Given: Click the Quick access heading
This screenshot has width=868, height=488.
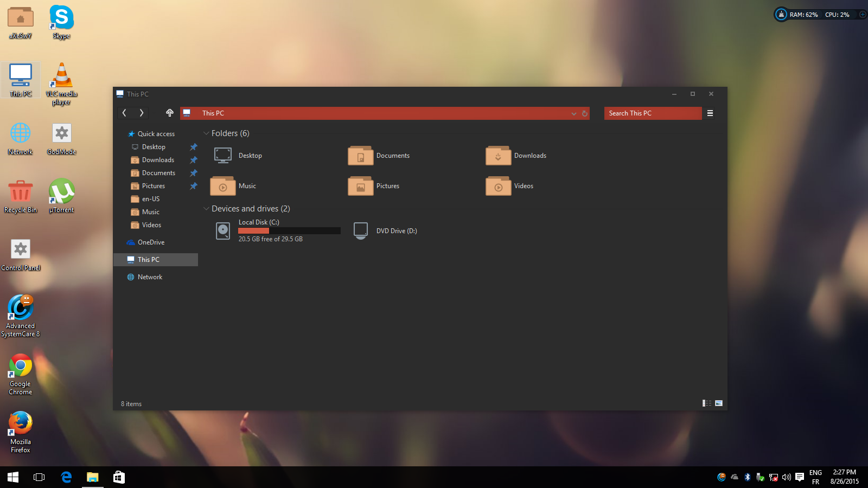Looking at the screenshot, I should tap(156, 134).
